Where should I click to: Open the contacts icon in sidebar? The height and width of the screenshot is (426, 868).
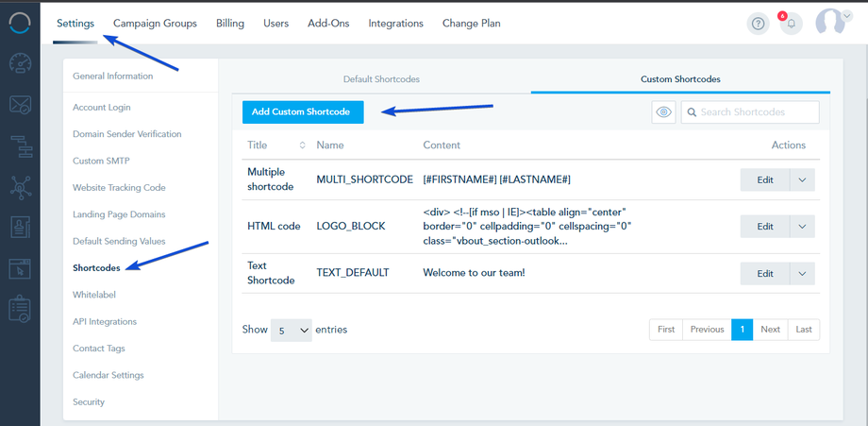(x=20, y=227)
